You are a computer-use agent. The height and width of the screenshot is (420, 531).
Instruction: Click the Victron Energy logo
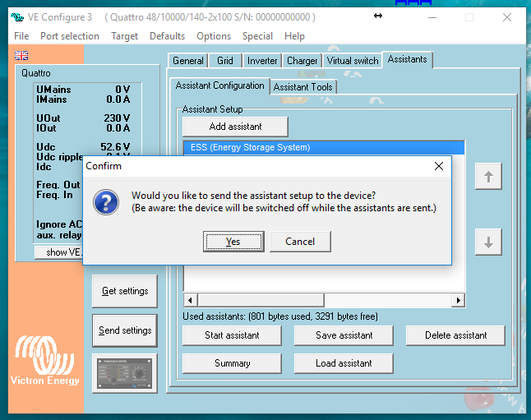click(44, 360)
